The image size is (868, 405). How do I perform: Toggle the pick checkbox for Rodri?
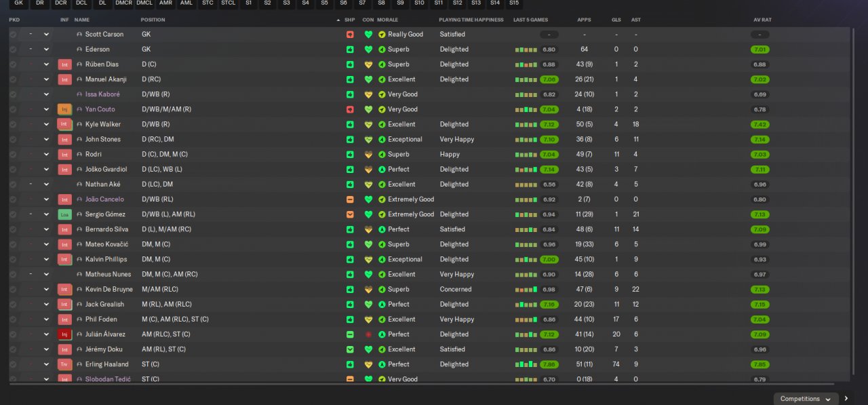13,154
